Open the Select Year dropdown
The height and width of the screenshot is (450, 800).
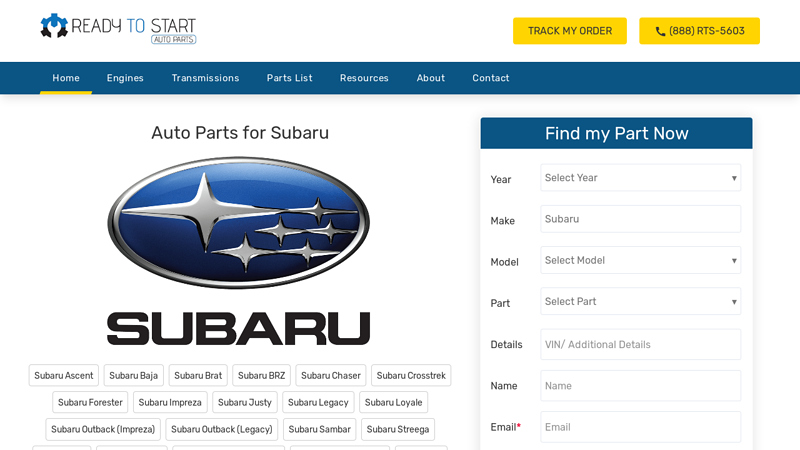(640, 178)
